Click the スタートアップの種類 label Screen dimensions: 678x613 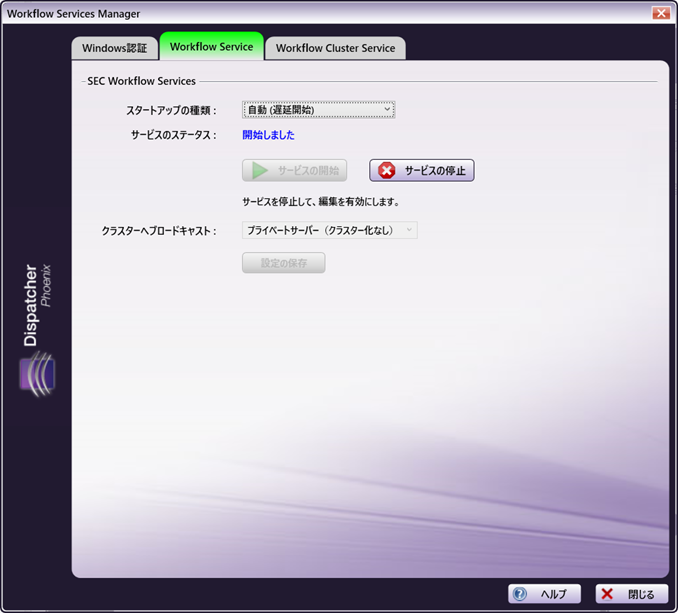(171, 110)
